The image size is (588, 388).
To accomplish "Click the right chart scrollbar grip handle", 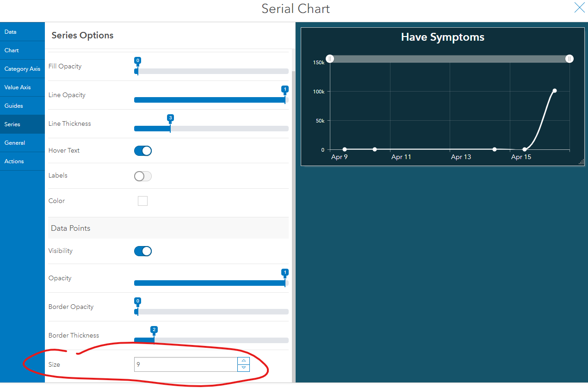I will coord(569,59).
